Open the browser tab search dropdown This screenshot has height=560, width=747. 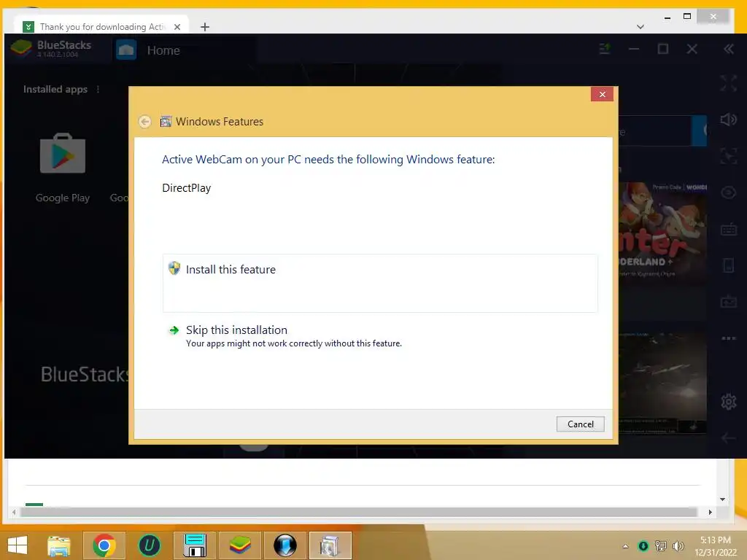pos(640,27)
